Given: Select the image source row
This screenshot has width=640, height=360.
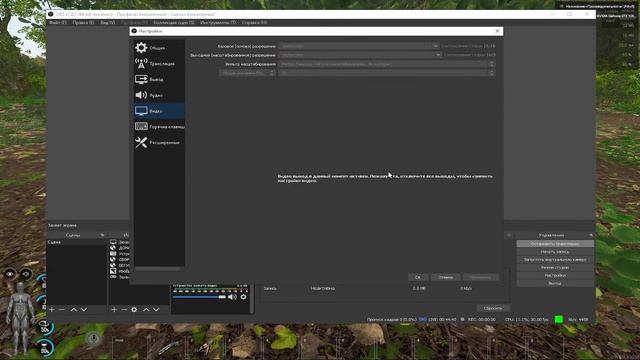Looking at the screenshot, I should (119, 271).
